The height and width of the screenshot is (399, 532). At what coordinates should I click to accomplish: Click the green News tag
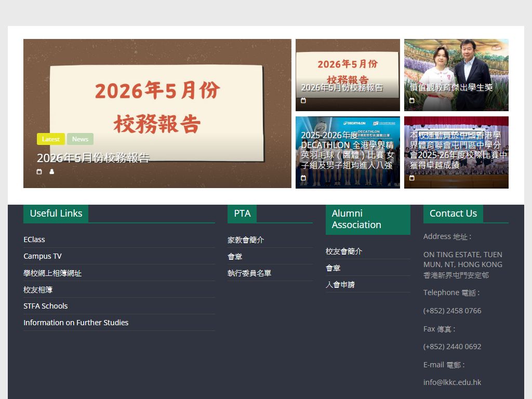coord(80,139)
